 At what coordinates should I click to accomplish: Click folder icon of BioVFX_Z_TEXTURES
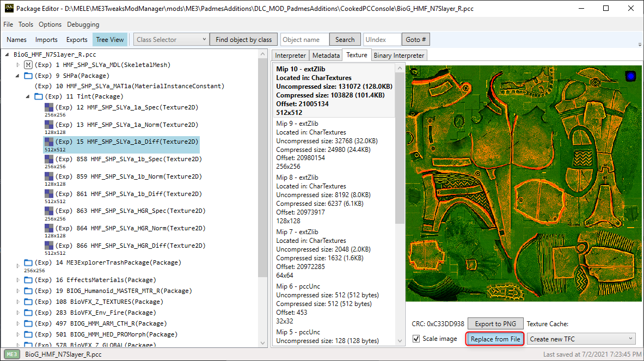coord(28,302)
